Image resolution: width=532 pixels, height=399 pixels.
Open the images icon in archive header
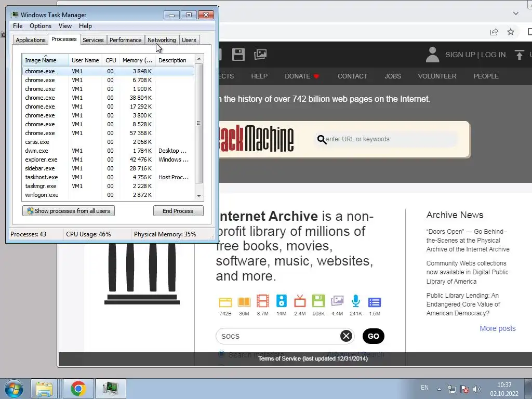tap(260, 54)
